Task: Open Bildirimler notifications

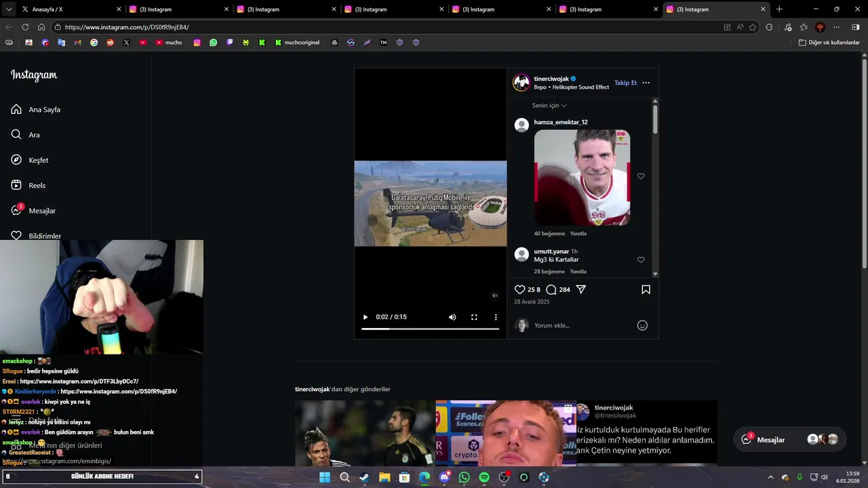Action: coord(36,235)
